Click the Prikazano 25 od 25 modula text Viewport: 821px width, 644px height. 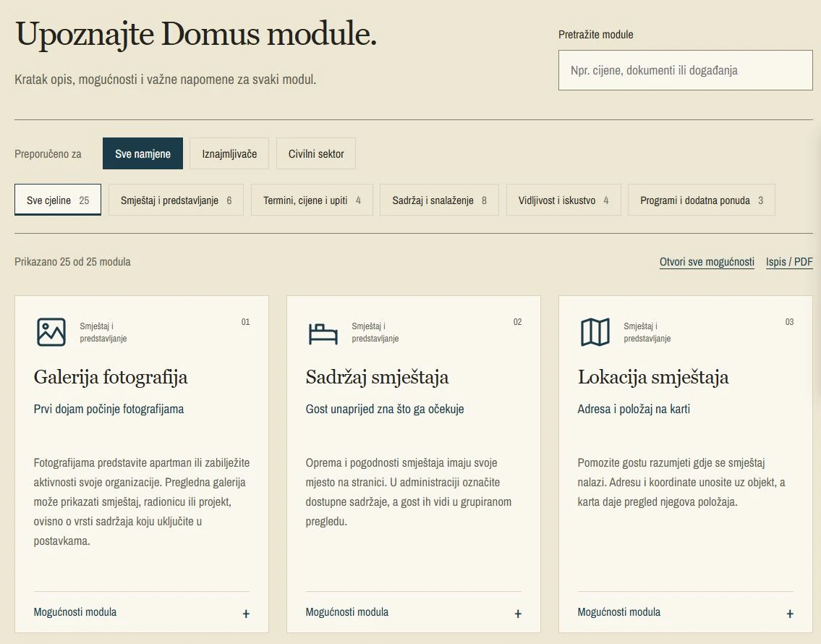coord(73,261)
